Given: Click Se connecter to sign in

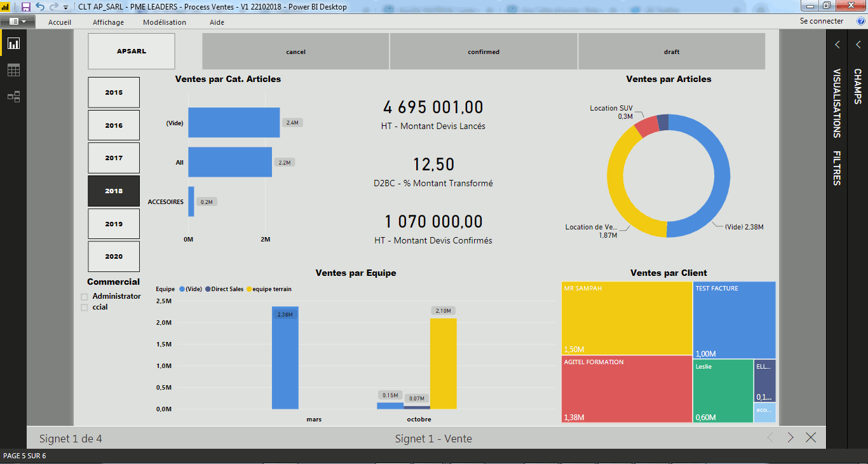Looking at the screenshot, I should 822,20.
